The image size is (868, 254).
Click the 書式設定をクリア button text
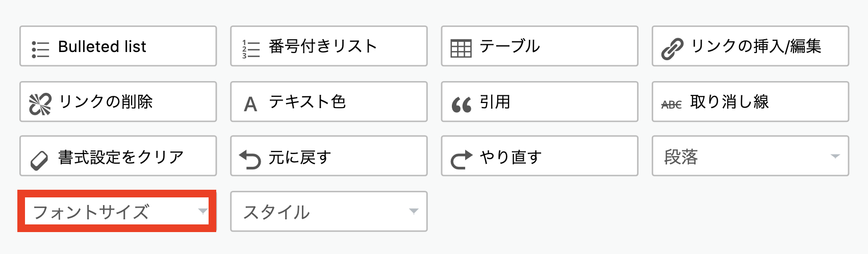pyautogui.click(x=121, y=157)
